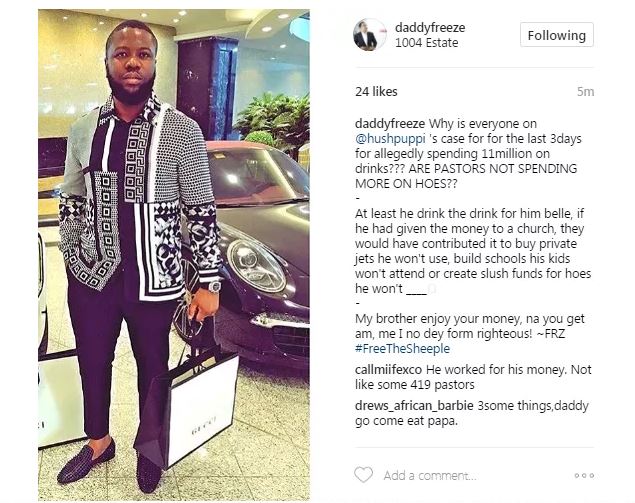The width and height of the screenshot is (635, 503).
Task: Click the car headlight in the photo
Action: coord(257,265)
